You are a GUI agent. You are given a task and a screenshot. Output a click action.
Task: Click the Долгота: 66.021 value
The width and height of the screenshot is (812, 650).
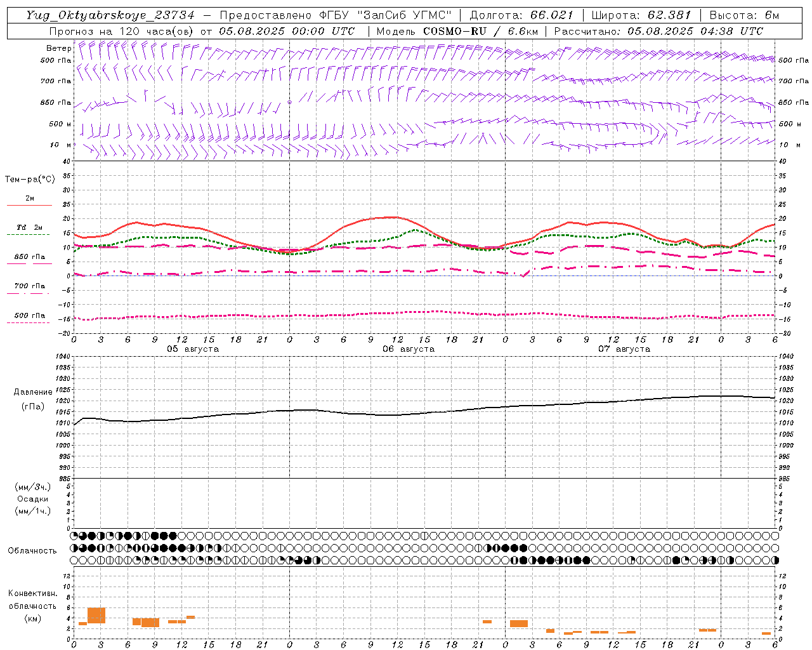coord(521,15)
